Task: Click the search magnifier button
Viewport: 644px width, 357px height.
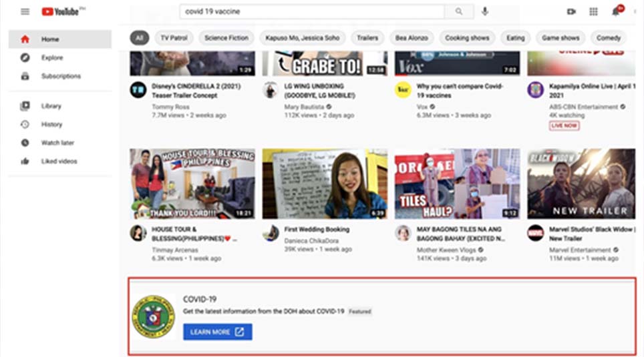Action: click(x=459, y=11)
